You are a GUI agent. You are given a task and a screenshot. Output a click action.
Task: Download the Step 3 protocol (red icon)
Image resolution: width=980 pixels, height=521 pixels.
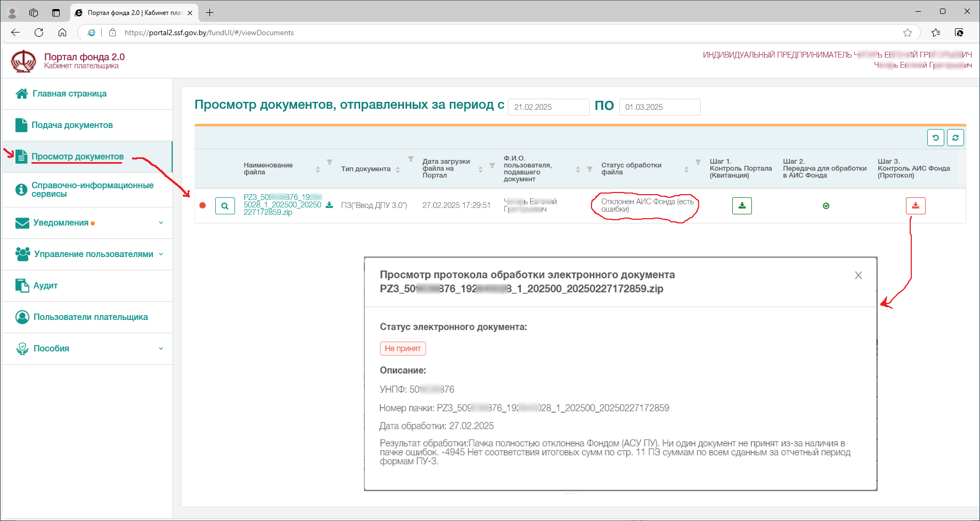tap(915, 206)
